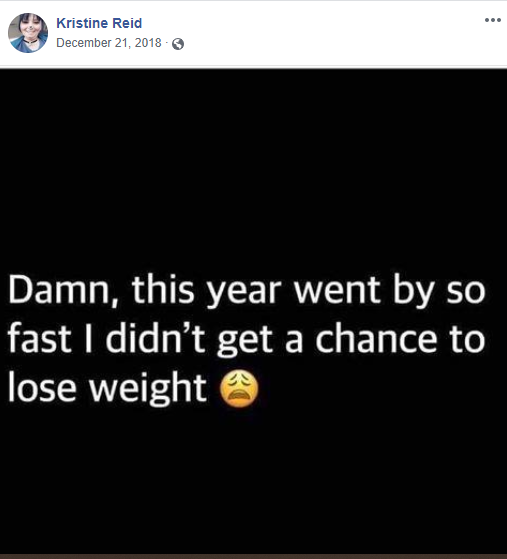The image size is (507, 559).
Task: Click the word "year" in the post image
Action: point(244,293)
